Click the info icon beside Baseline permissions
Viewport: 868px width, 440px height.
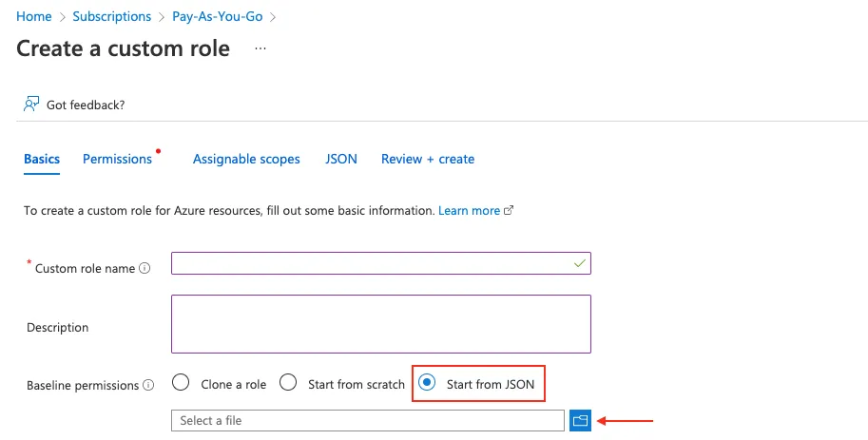tap(148, 385)
